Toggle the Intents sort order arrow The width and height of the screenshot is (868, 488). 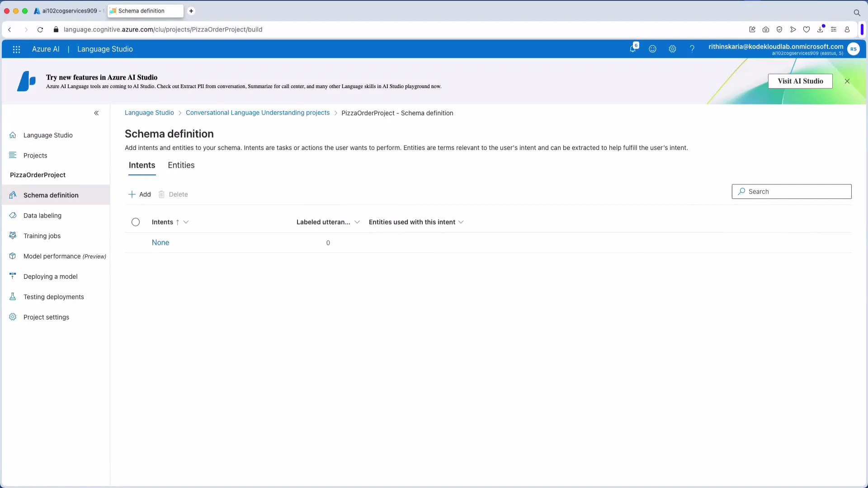click(x=178, y=222)
